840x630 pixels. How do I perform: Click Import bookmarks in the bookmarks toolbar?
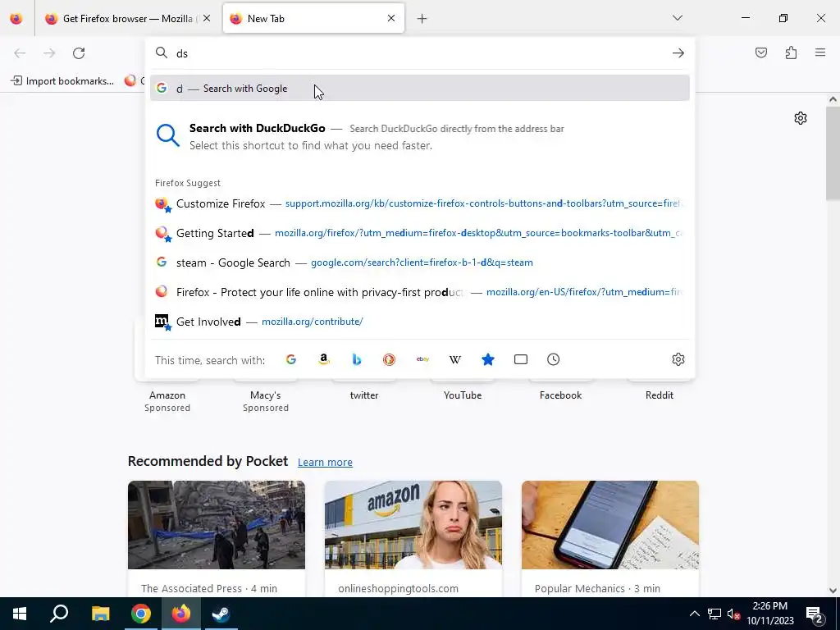click(62, 81)
